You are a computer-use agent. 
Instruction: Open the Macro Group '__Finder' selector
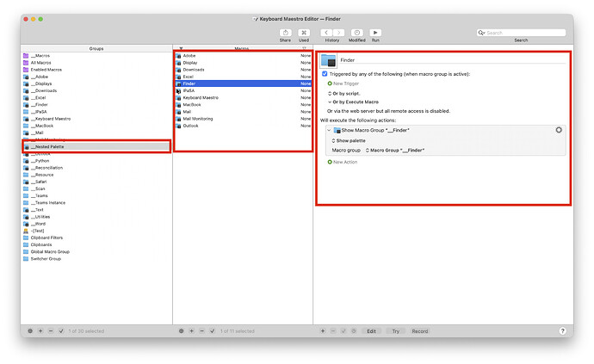coord(395,150)
